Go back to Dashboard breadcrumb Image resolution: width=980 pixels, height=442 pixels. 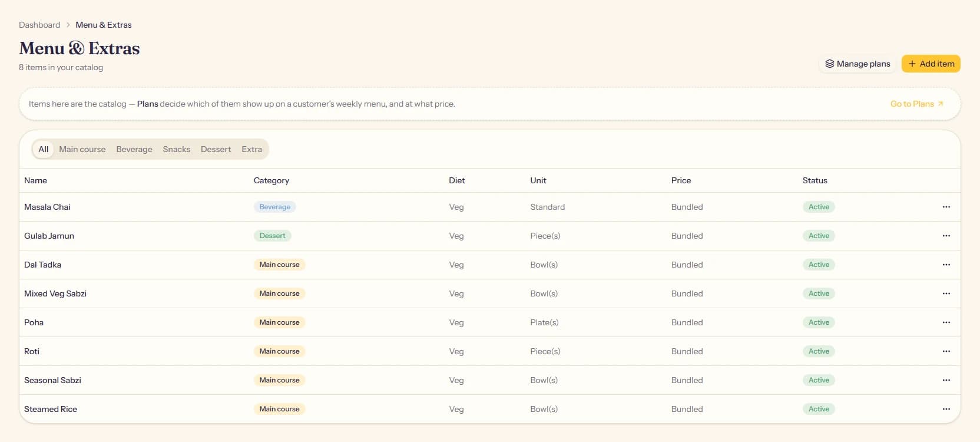pos(39,25)
